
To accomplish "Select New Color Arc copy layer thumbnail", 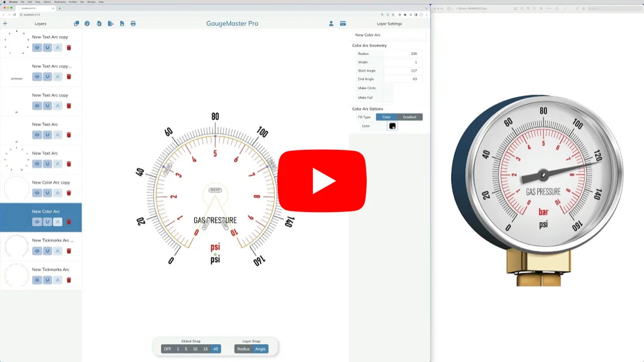I will [17, 188].
